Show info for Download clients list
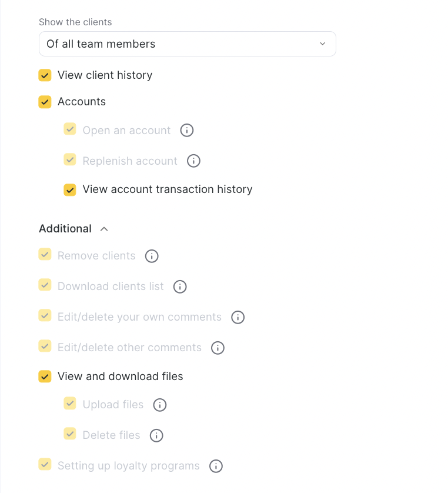Image resolution: width=448 pixels, height=493 pixels. pyautogui.click(x=180, y=287)
